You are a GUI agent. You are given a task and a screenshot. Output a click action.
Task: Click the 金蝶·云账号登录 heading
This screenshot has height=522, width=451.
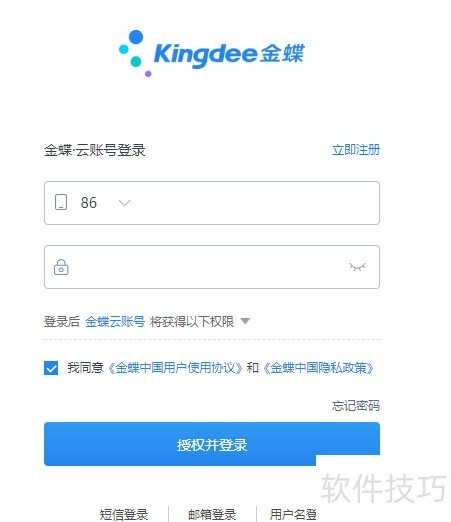point(95,150)
